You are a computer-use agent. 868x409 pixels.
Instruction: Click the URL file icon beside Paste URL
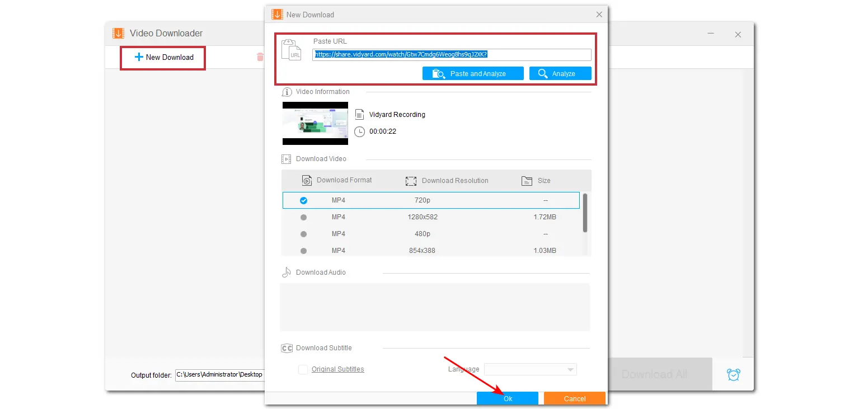click(292, 49)
